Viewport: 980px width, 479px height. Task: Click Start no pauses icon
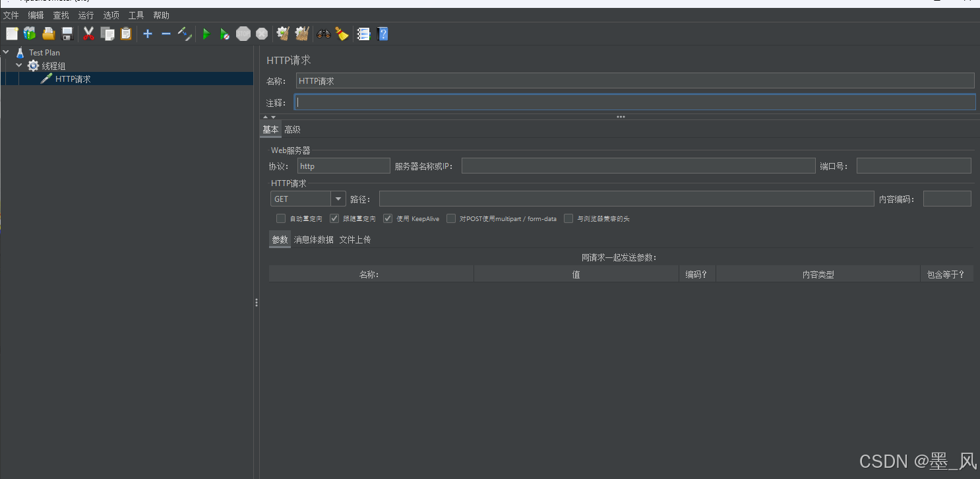tap(225, 34)
